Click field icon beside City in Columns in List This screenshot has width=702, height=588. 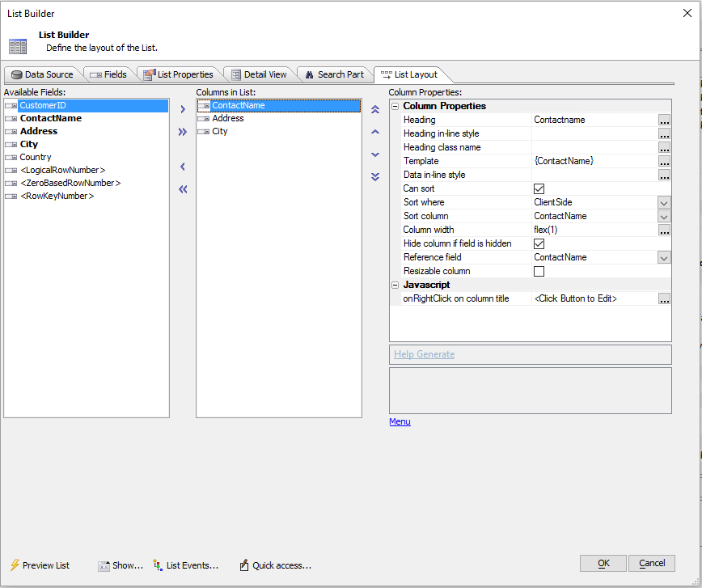pyautogui.click(x=204, y=132)
